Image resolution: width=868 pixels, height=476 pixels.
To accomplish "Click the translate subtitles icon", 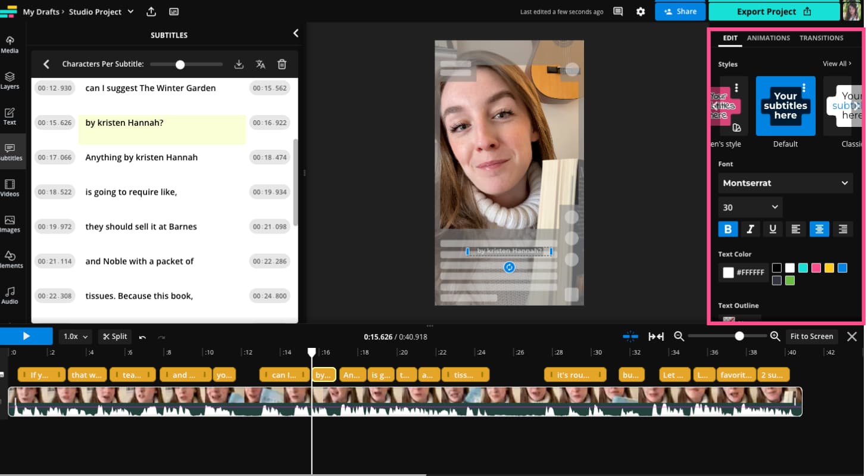I will tap(260, 64).
